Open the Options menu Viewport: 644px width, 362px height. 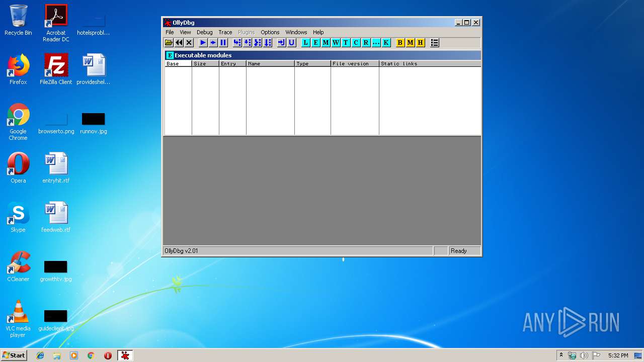[270, 32]
